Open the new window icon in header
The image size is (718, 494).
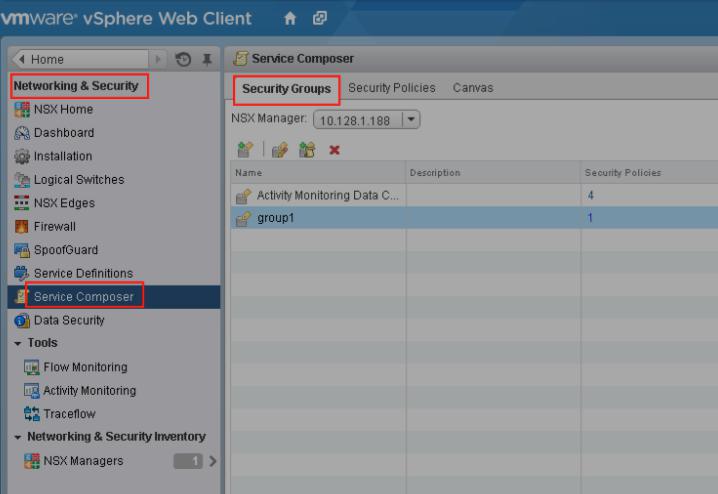[x=320, y=18]
